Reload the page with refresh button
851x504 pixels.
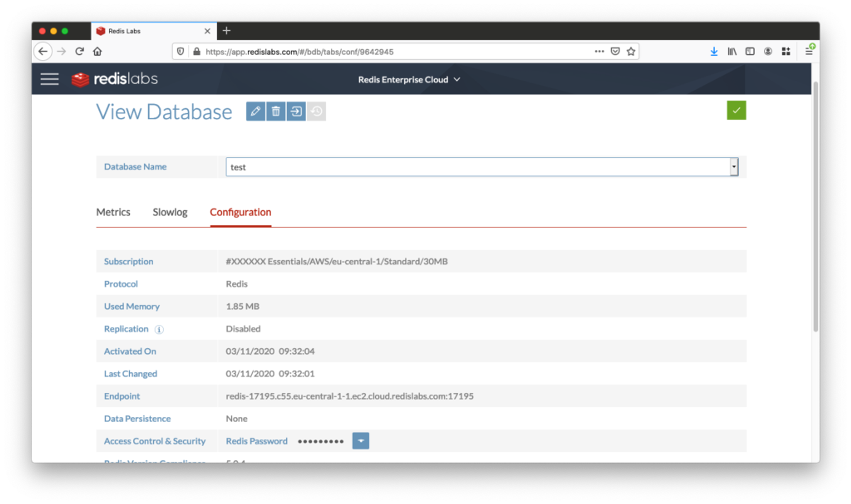(79, 51)
